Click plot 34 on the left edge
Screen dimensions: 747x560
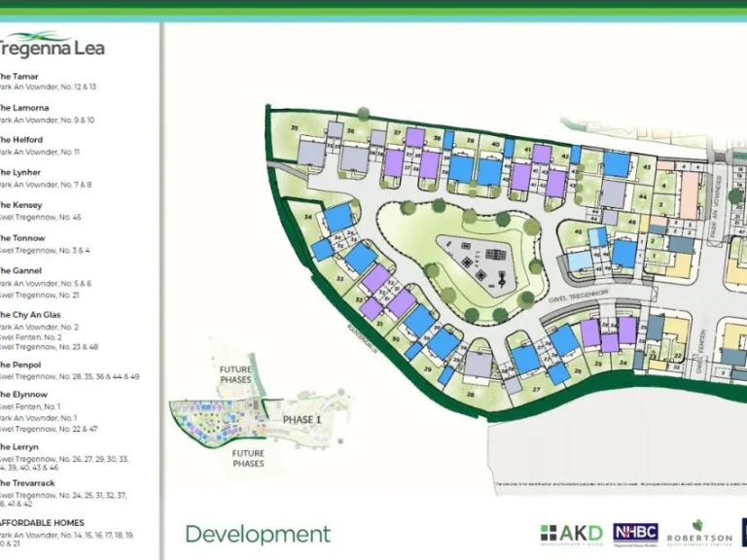pos(307,217)
